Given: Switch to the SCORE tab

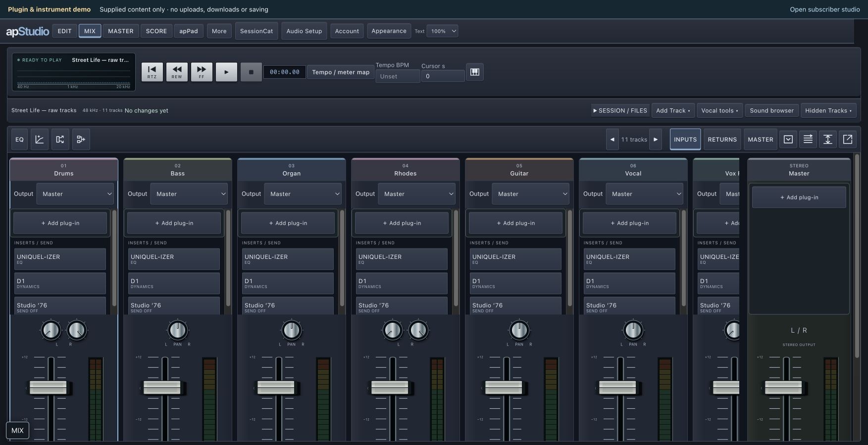Looking at the screenshot, I should [x=156, y=31].
